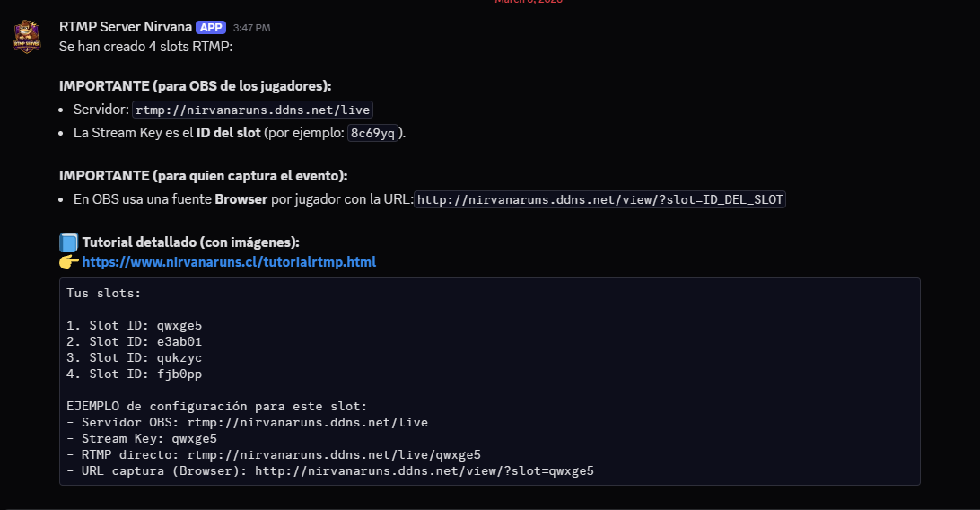
Task: Click the inline rtmp://nirvanaruns.ddns.net/live server code
Action: (252, 110)
